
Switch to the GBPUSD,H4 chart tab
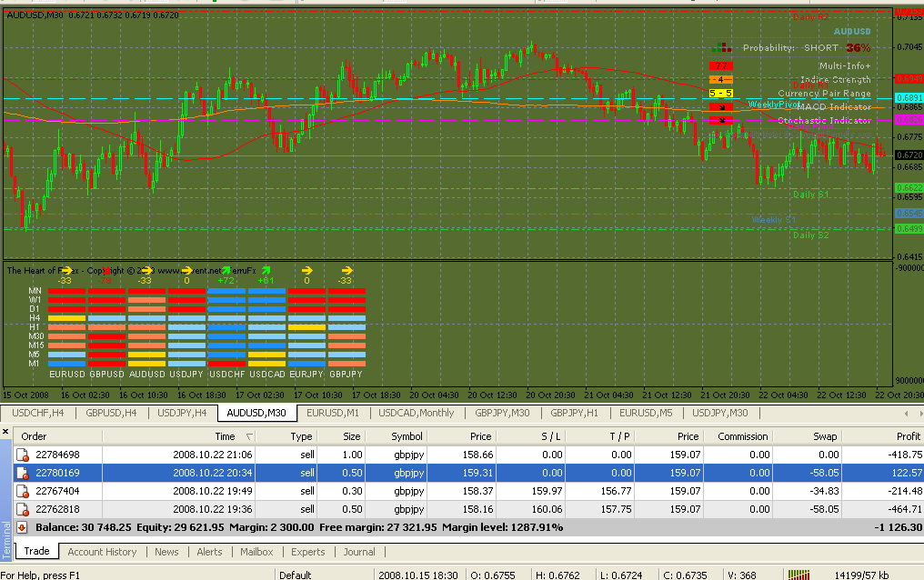[111, 413]
